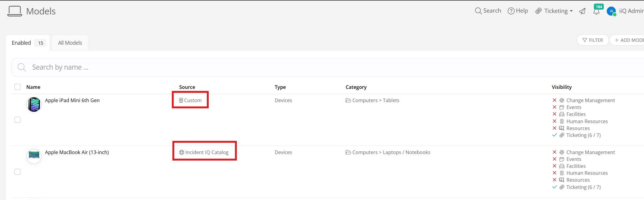Click Devices type in MacBook Air row
The width and height of the screenshot is (644, 200).
click(x=283, y=152)
